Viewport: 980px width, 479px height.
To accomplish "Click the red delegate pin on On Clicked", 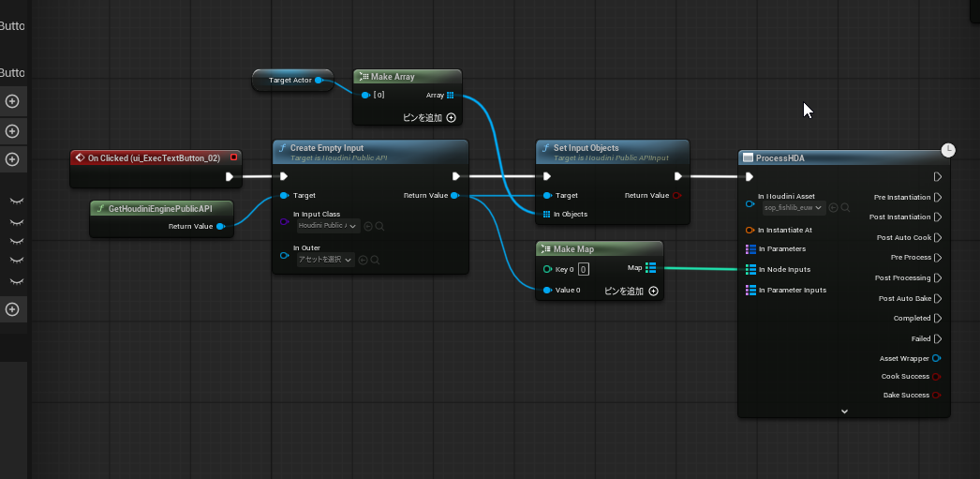I will pyautogui.click(x=233, y=157).
